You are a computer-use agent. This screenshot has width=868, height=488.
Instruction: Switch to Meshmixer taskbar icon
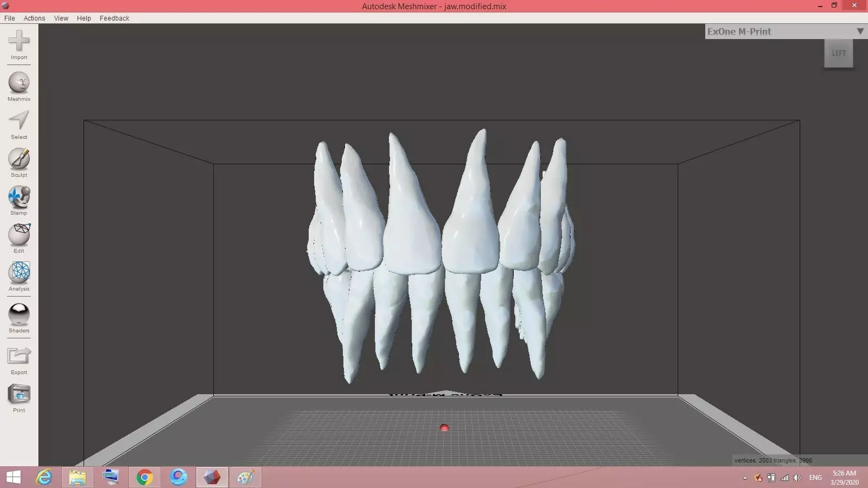[x=212, y=477]
